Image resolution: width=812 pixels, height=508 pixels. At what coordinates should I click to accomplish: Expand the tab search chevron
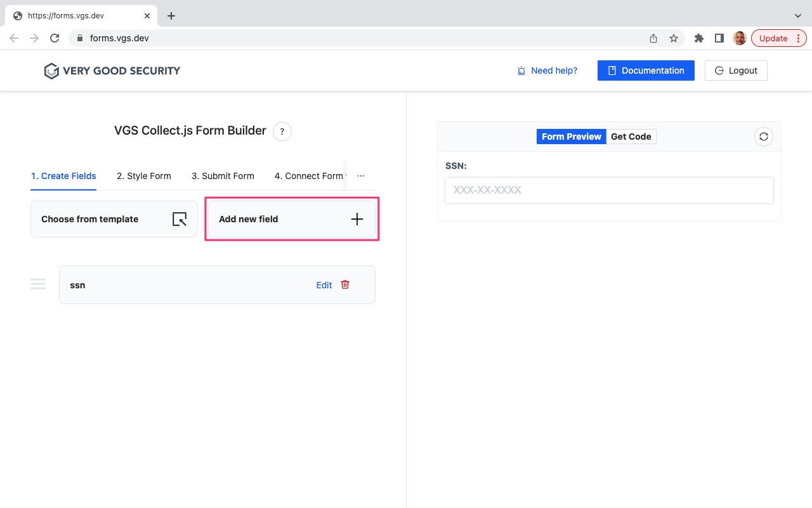(x=798, y=16)
